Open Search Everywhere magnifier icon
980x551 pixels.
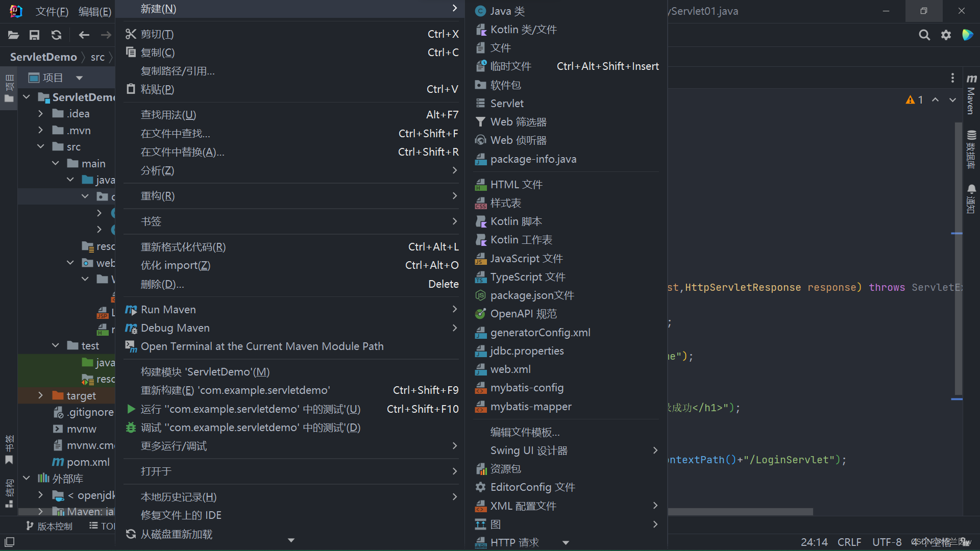click(924, 35)
